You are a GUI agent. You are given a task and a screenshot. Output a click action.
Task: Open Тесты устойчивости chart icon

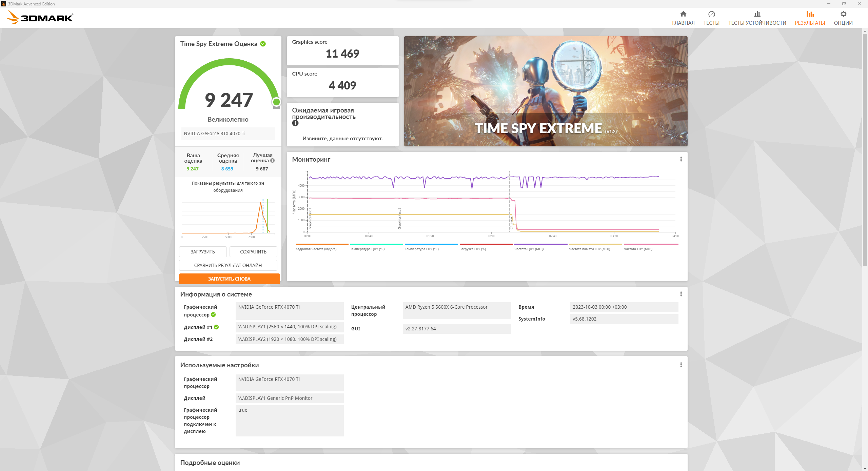pos(757,14)
